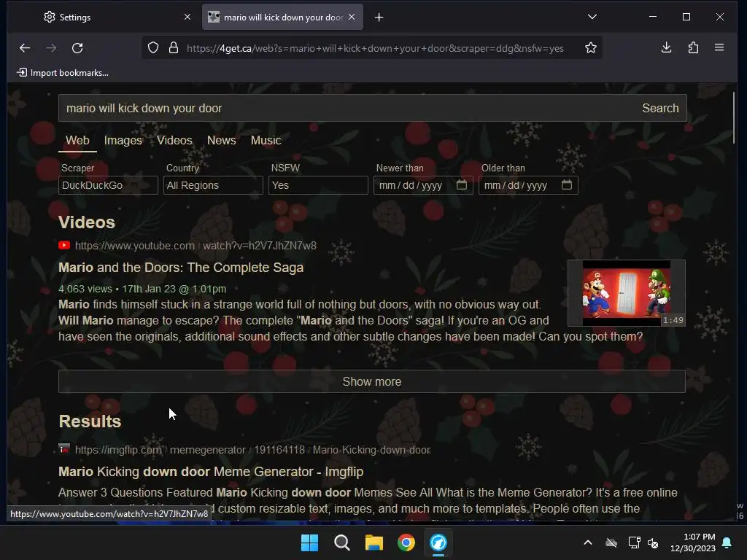
Task: Click the imgflip.com result URL
Action: [252, 450]
